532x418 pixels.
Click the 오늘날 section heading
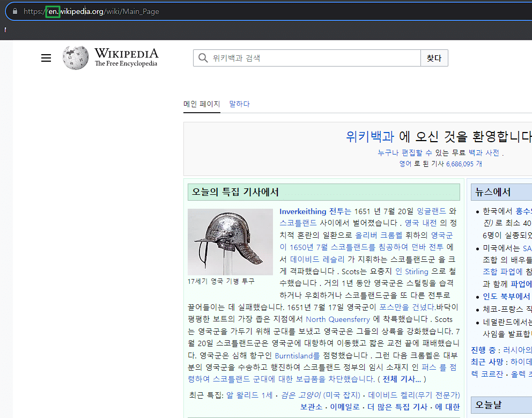(488, 405)
